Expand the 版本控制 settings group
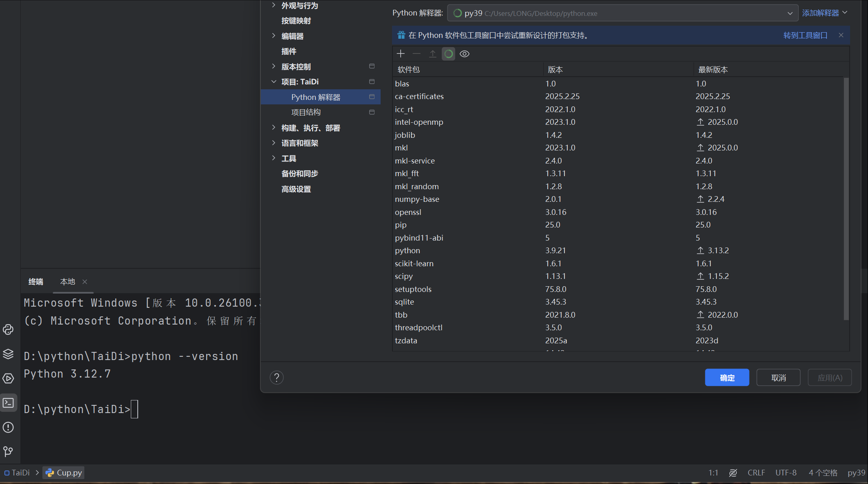The width and height of the screenshot is (868, 484). (273, 66)
